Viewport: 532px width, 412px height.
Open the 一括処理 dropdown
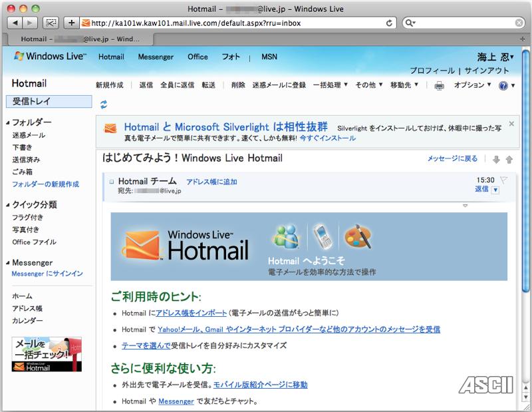point(330,85)
